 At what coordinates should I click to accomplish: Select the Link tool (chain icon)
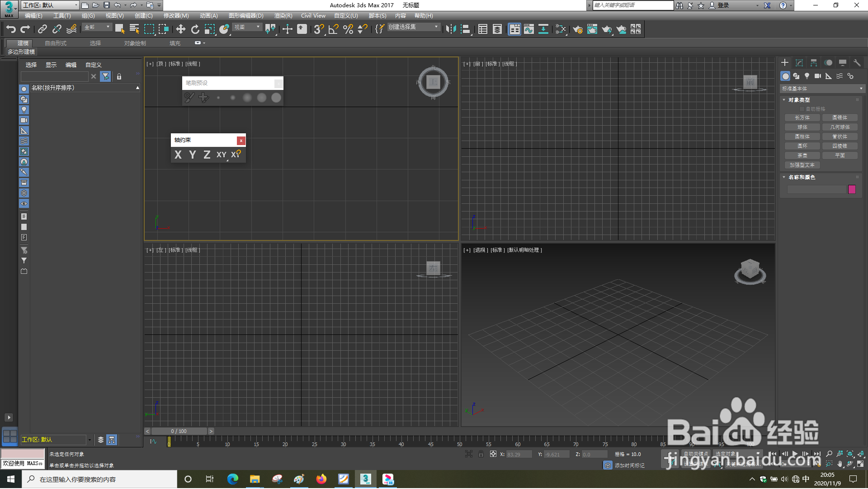click(42, 29)
